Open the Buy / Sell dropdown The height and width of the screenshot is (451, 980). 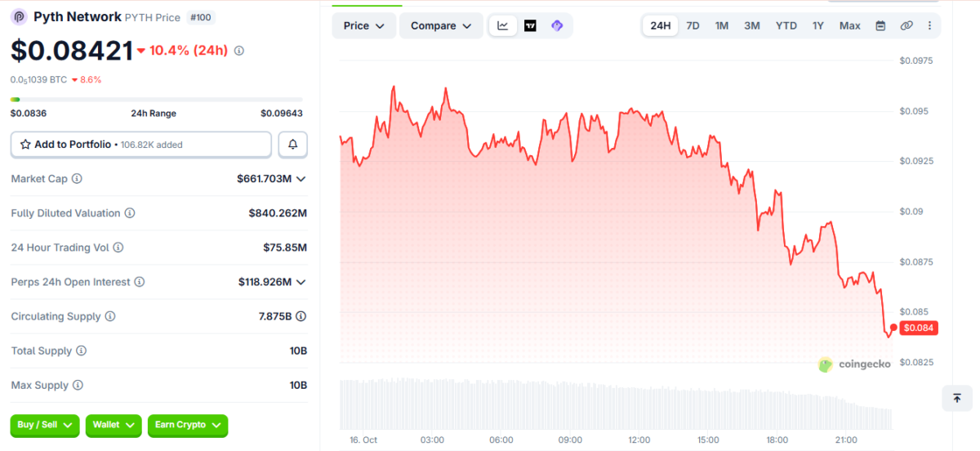pyautogui.click(x=45, y=426)
